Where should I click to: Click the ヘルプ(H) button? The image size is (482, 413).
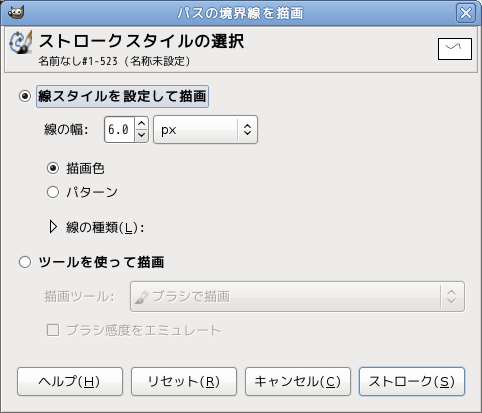click(x=70, y=382)
